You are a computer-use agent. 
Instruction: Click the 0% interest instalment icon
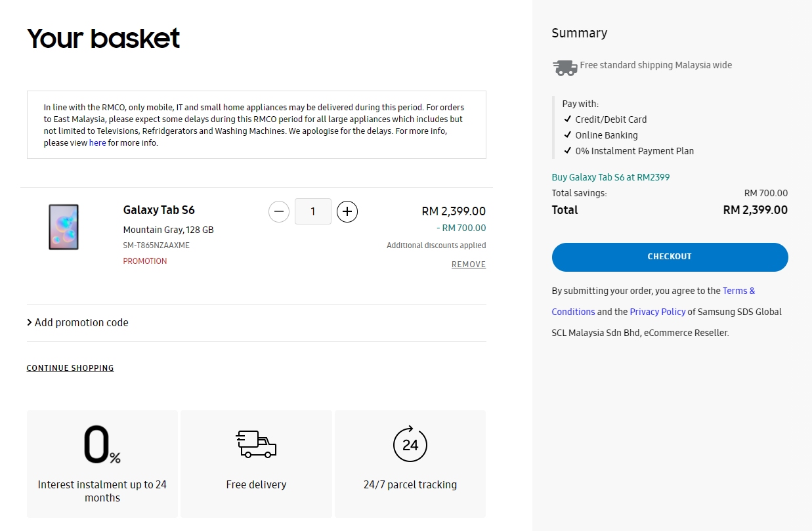[102, 444]
